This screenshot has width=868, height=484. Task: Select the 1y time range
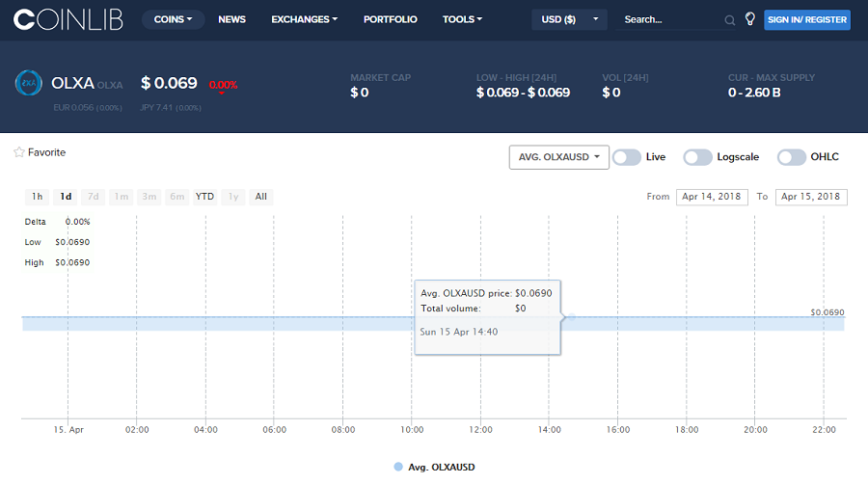(x=233, y=197)
